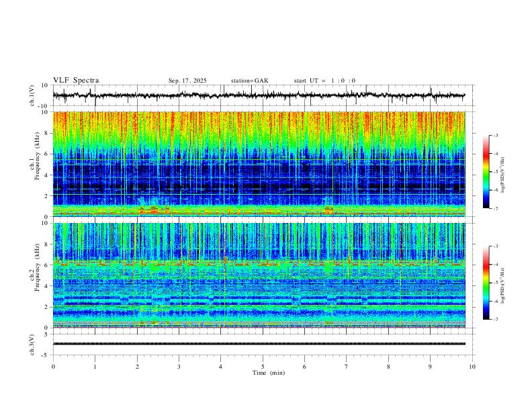The image size is (532, 411).
Task: Click the ch.1 colorbar 'log(PSD)(V²/Hz)' label
Action: 502,175
